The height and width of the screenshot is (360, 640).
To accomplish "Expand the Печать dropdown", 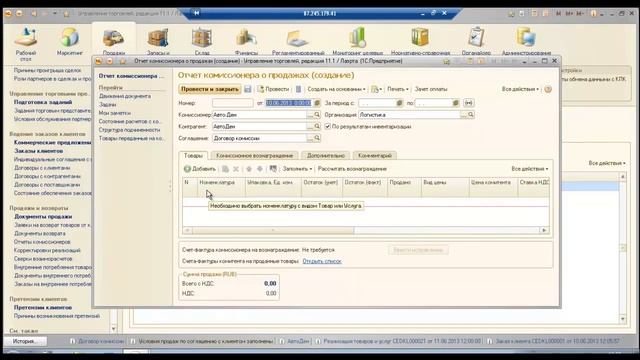I will (398, 89).
